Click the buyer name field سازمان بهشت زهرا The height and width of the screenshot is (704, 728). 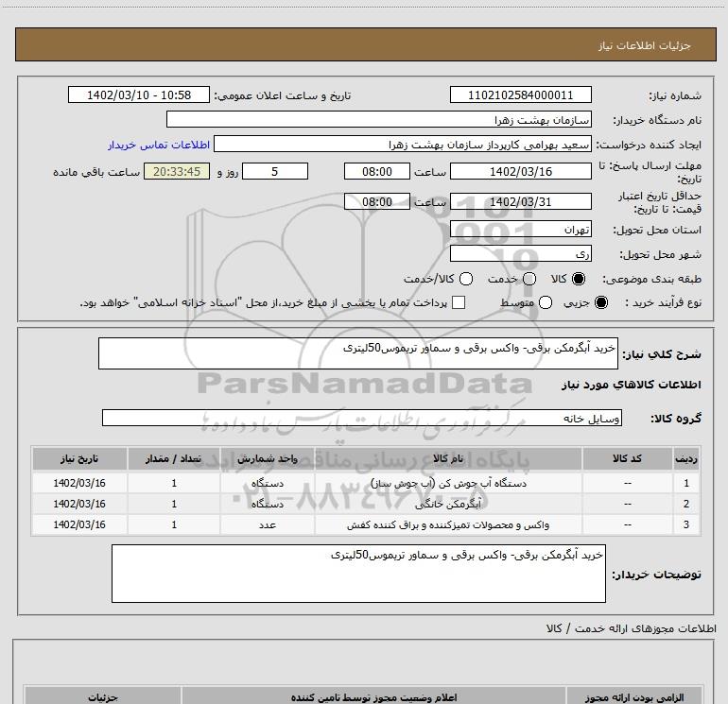[x=379, y=119]
